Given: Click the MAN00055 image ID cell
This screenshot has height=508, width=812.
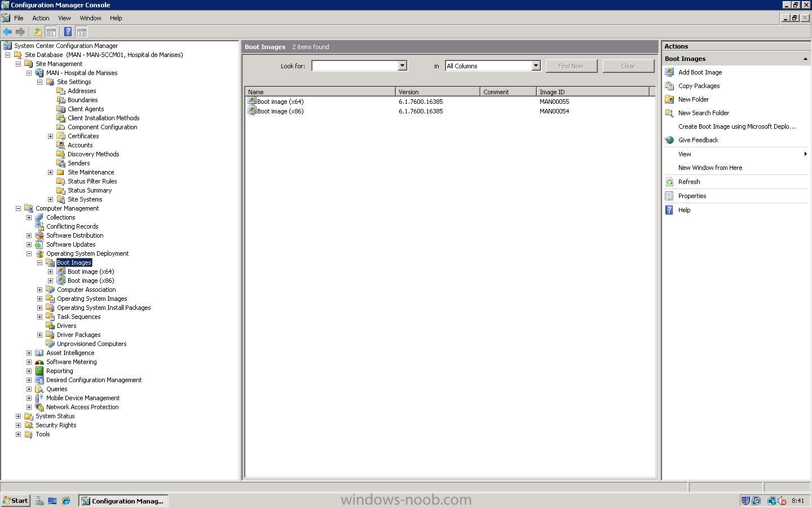Looking at the screenshot, I should click(554, 102).
